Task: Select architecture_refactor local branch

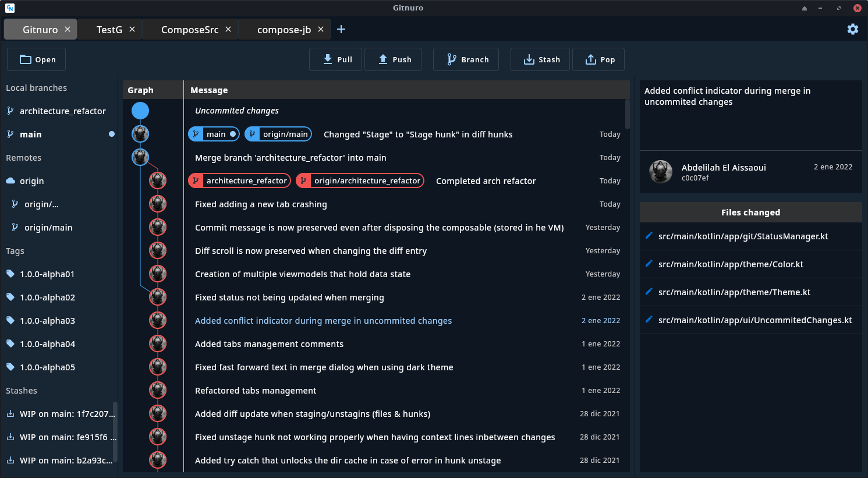Action: [59, 111]
